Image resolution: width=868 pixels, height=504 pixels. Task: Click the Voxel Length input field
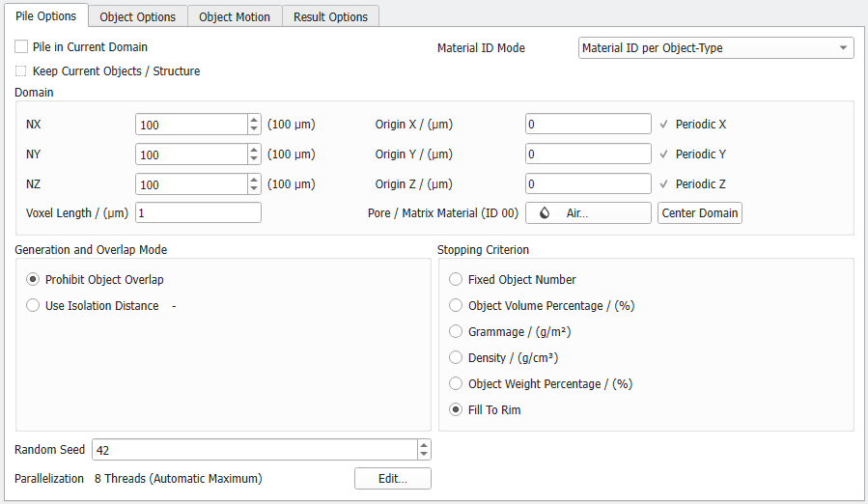198,212
